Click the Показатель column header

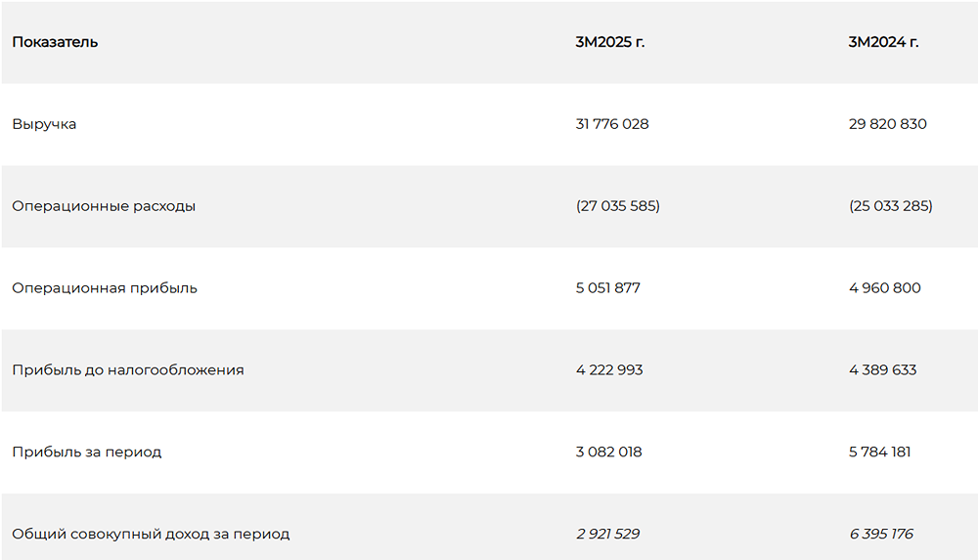(55, 42)
